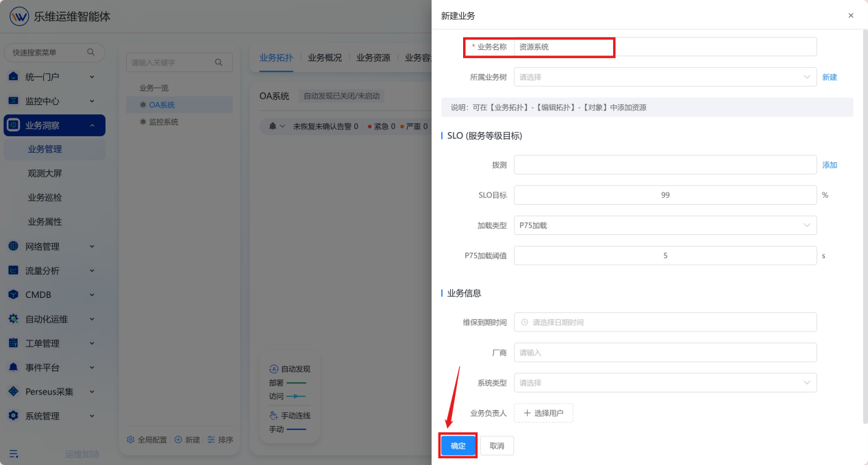Viewport: 868px width, 465px height.
Task: Click the 自动发现已关闭/未启动 status tag
Action: point(341,96)
